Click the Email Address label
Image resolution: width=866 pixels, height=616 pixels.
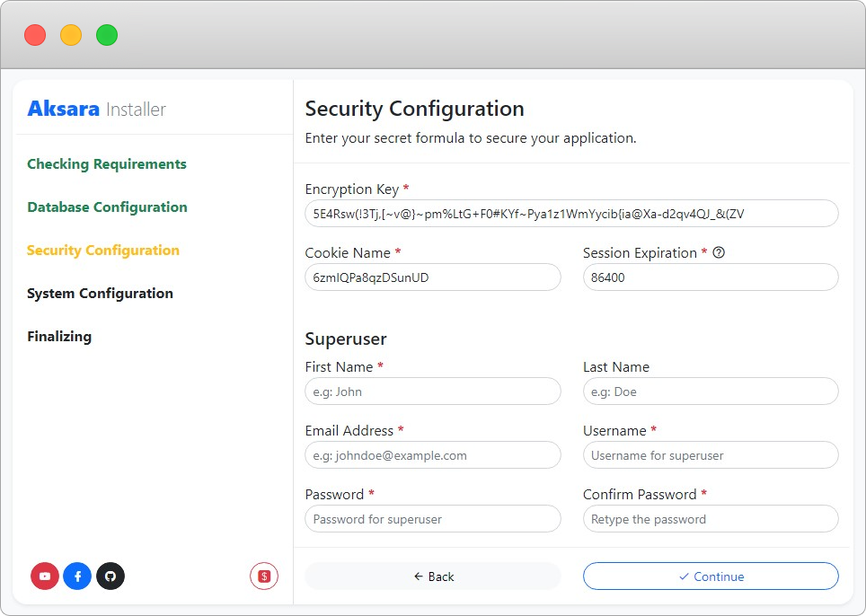(x=349, y=430)
